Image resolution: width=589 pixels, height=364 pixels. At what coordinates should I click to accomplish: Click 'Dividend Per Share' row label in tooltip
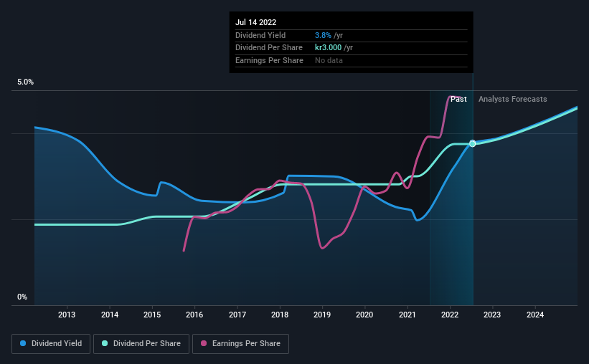[269, 48]
